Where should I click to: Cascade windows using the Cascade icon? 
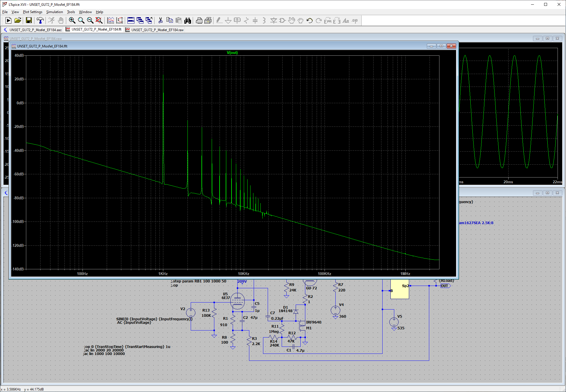pyautogui.click(x=140, y=20)
